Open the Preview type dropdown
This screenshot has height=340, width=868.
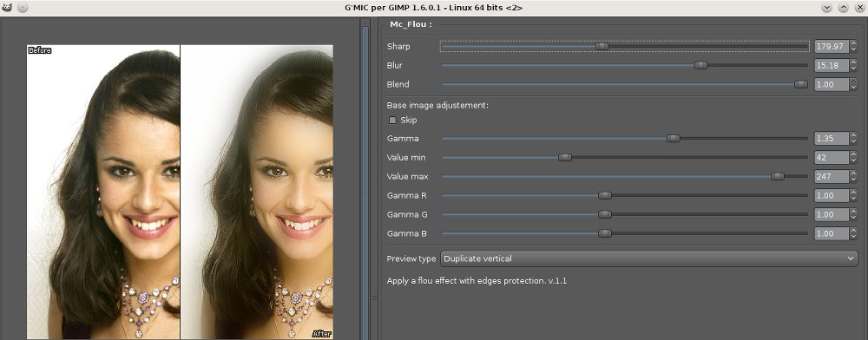coord(649,258)
